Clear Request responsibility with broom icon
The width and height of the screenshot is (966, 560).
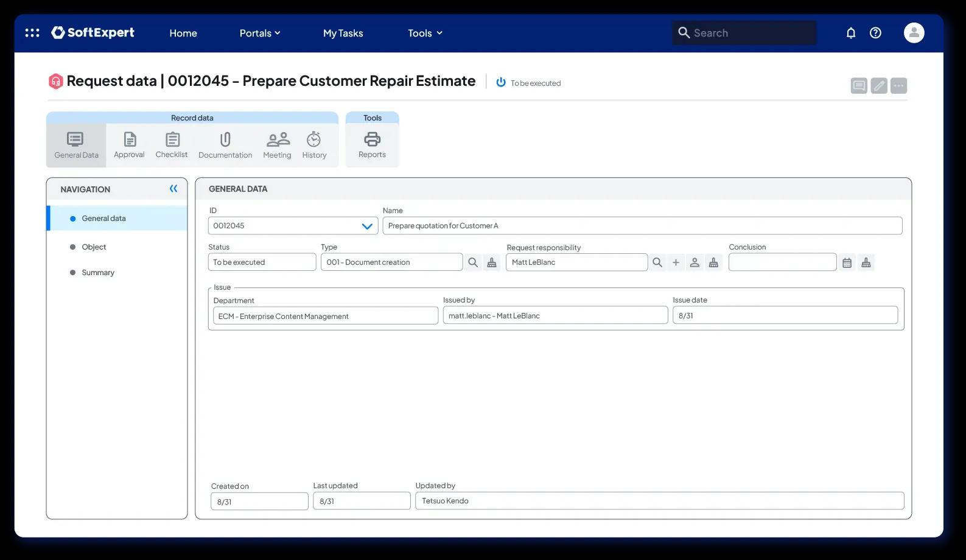click(x=713, y=262)
